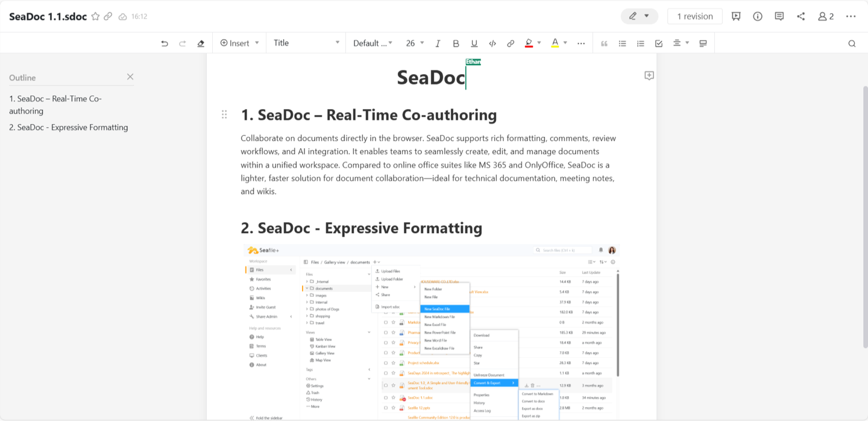Image resolution: width=868 pixels, height=421 pixels.
Task: Open the 1 revision button
Action: pyautogui.click(x=695, y=16)
